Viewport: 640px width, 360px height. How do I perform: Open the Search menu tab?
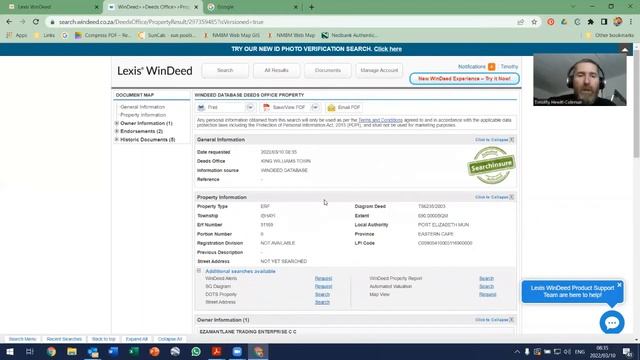pos(225,71)
